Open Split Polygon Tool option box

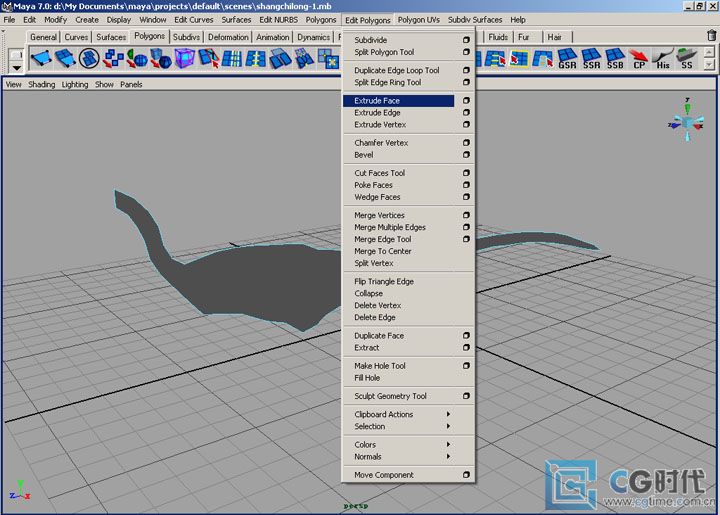[x=466, y=52]
